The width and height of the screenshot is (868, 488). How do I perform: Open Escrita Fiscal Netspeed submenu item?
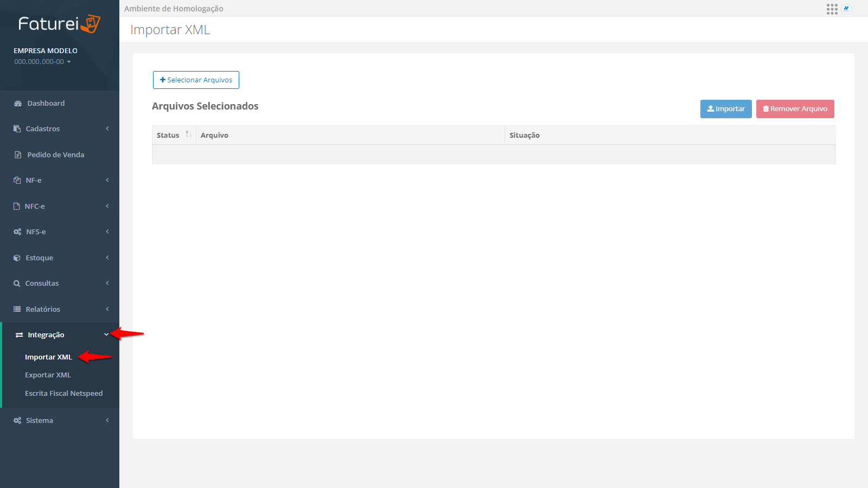tap(63, 394)
